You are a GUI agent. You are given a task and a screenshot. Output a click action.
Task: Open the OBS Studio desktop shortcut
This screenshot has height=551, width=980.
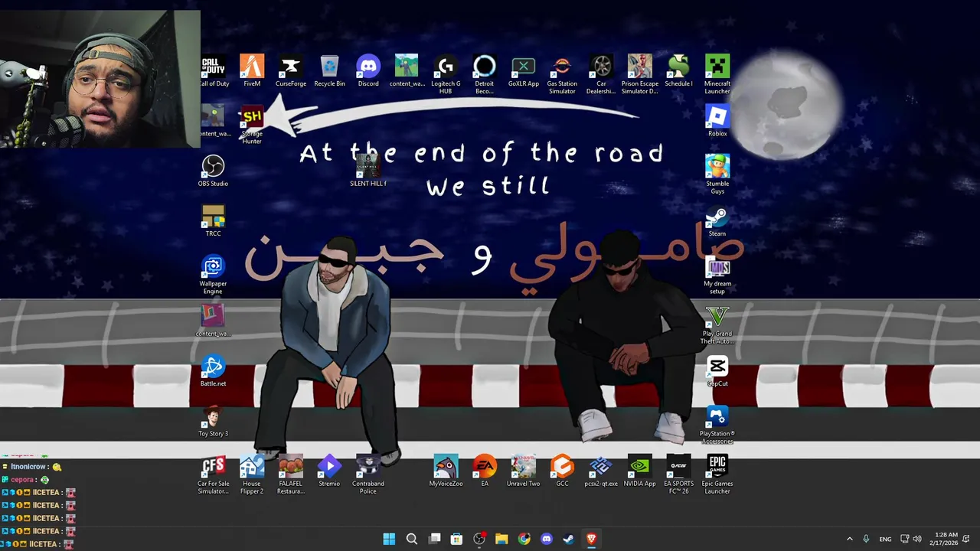(213, 171)
